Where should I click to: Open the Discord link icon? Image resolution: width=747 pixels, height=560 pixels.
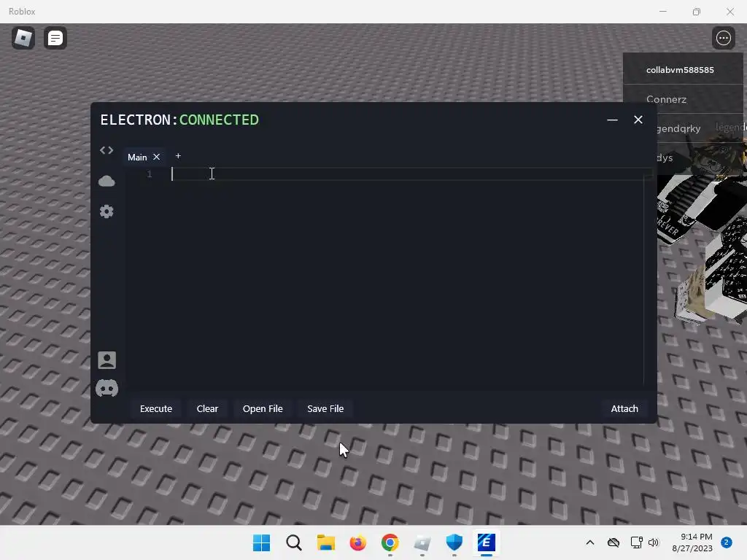point(107,388)
